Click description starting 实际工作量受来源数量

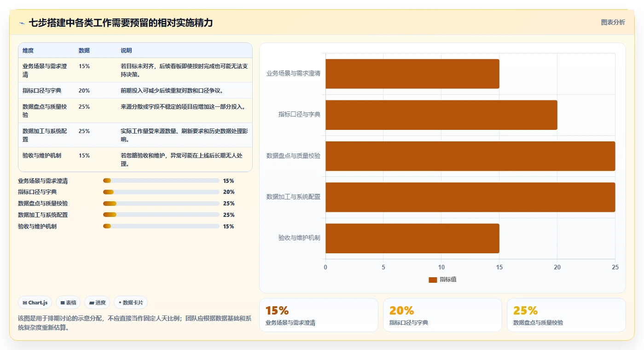click(184, 135)
